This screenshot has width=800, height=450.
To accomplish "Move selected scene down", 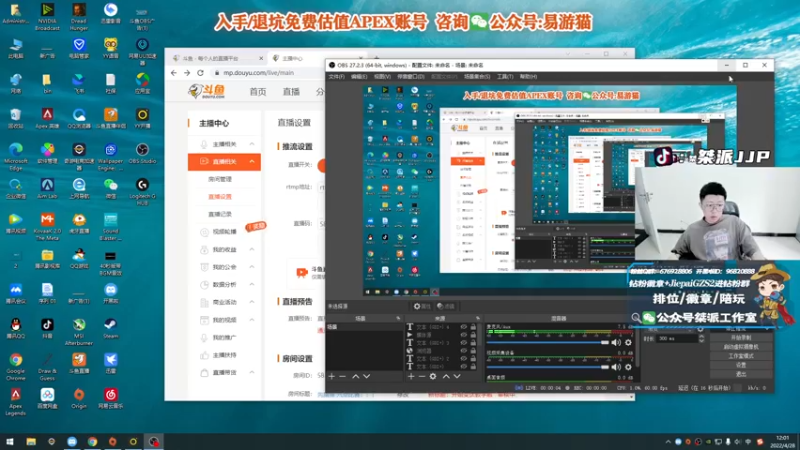I will click(366, 377).
